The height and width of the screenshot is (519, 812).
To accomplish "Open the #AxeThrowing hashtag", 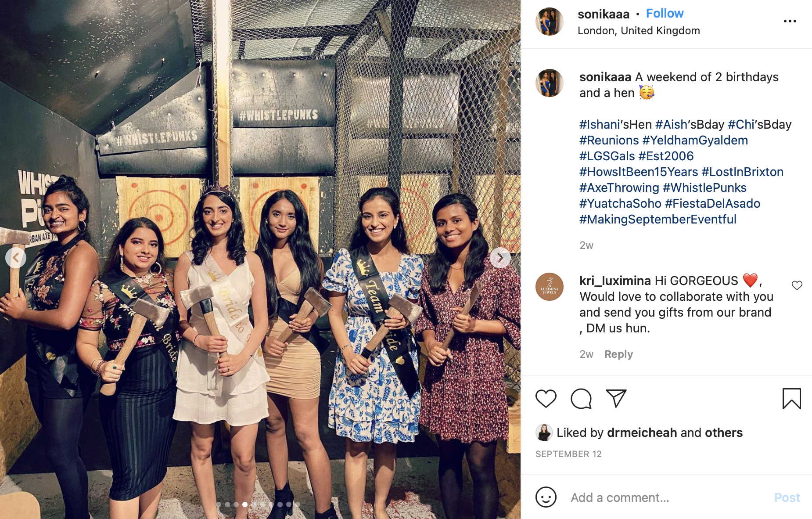I will point(619,187).
